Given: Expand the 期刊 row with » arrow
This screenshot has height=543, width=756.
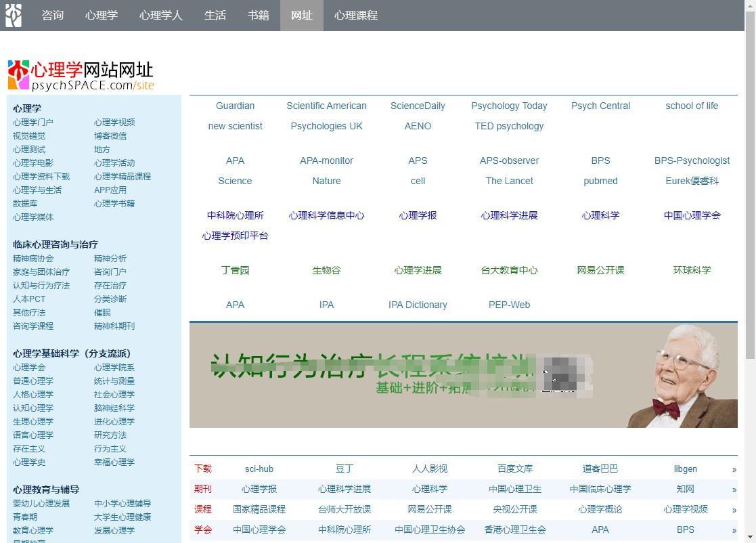Looking at the screenshot, I should (734, 490).
